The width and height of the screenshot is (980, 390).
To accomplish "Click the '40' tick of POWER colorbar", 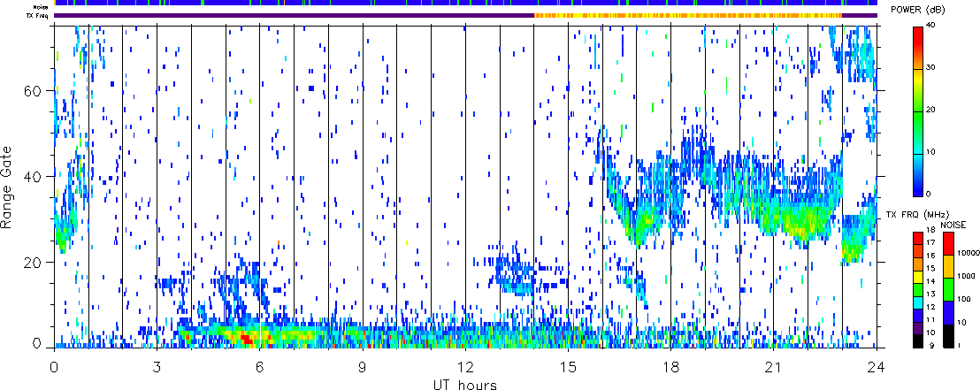I will pos(930,26).
